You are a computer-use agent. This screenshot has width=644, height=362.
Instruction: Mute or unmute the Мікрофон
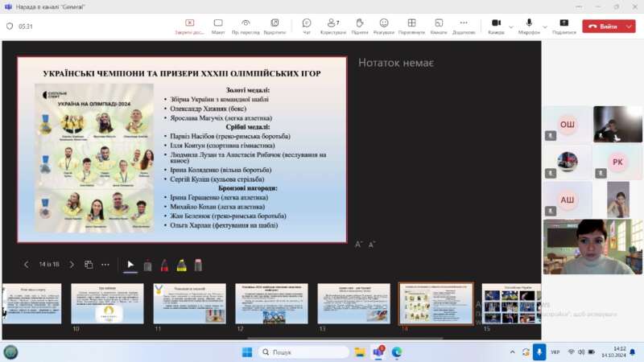(529, 25)
